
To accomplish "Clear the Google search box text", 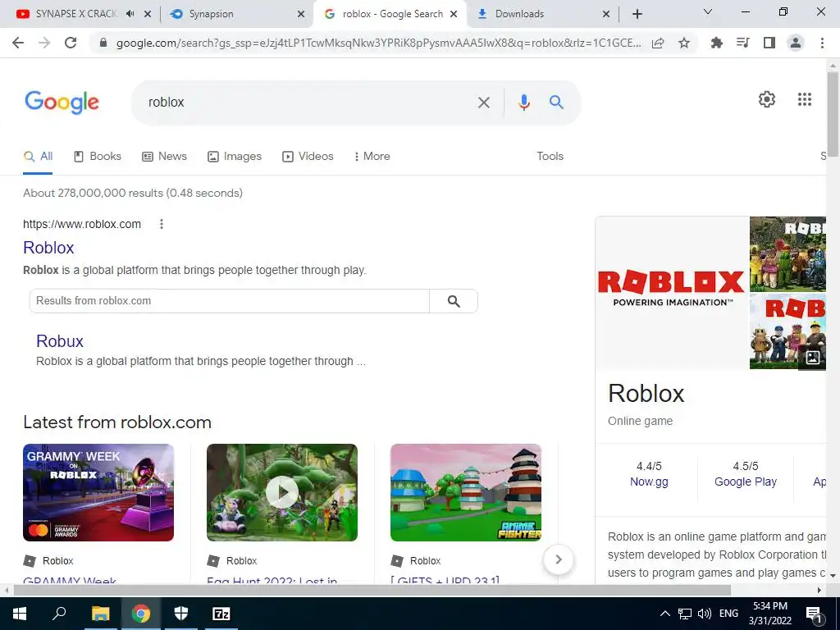I will (x=484, y=103).
